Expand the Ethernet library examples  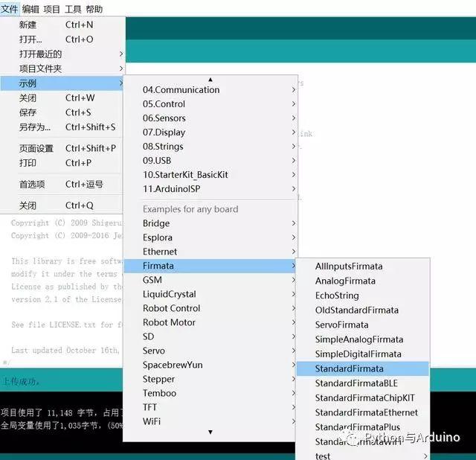[x=210, y=252]
